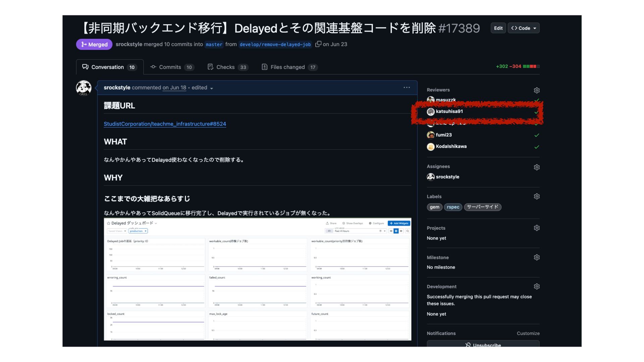
Task: Open the develop/remove-delayed-job branch link
Action: coord(275,44)
